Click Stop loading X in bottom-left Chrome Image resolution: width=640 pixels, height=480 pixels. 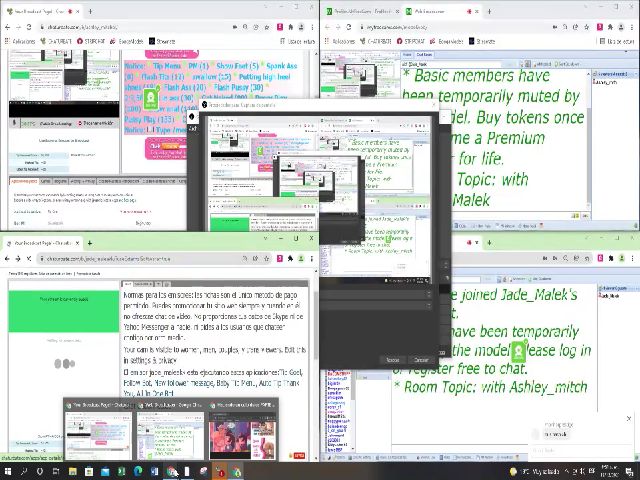click(29, 258)
